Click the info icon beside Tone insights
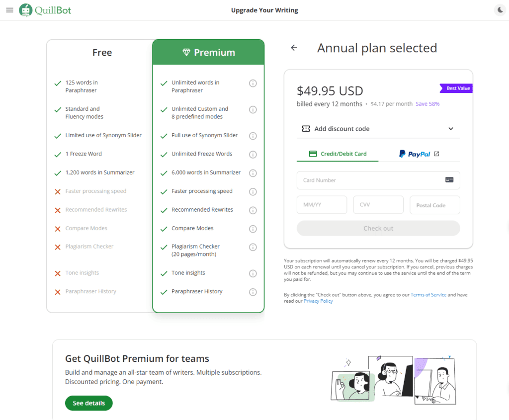Screen dimensions: 509x420 coord(253,273)
